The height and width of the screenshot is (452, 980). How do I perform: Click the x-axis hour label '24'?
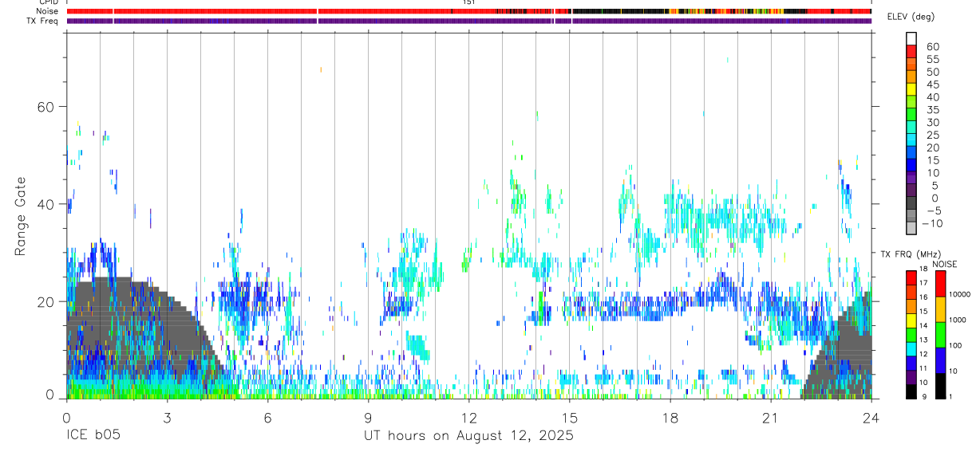[x=871, y=418]
